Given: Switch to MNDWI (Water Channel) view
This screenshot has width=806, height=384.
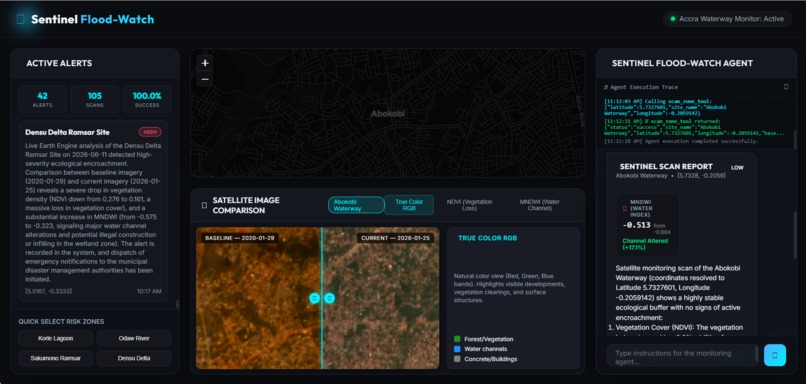Looking at the screenshot, I should (540, 205).
